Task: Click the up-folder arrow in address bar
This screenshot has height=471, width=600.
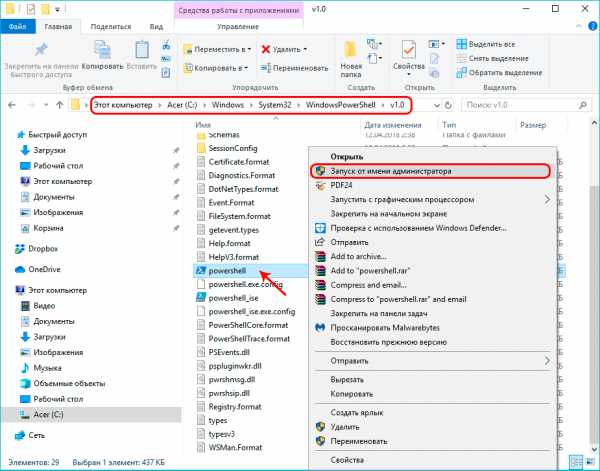Action: [59, 105]
